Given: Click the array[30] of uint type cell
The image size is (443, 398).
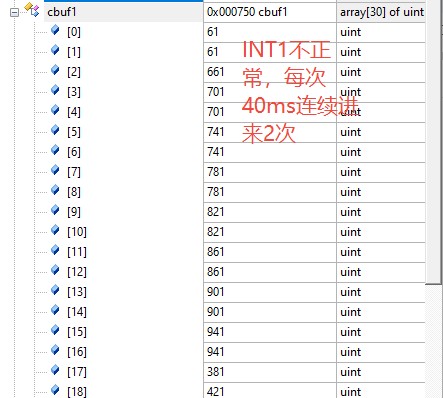Looking at the screenshot, I should tap(381, 12).
